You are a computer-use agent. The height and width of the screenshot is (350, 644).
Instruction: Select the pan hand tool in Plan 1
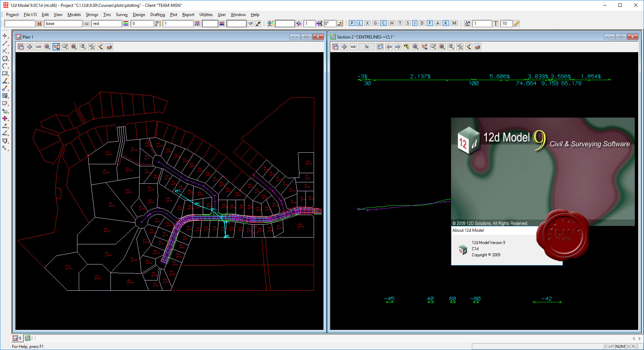[x=56, y=47]
